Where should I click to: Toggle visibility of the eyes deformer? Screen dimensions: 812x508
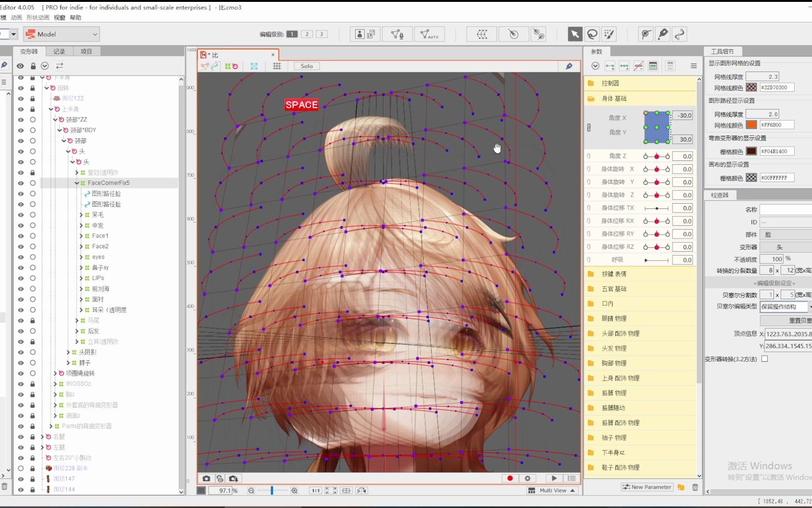coord(21,257)
